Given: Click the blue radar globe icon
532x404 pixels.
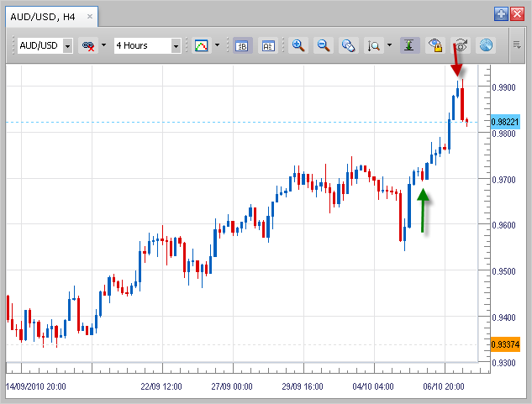Looking at the screenshot, I should coord(486,45).
